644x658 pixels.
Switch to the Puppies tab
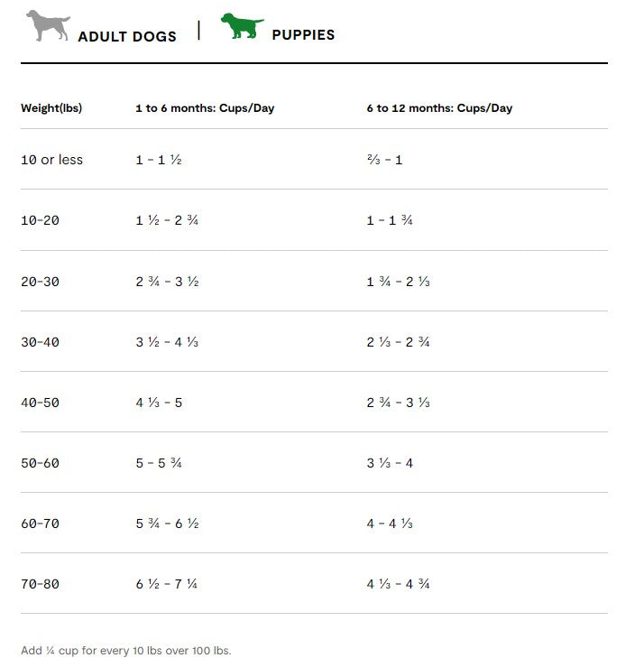303,34
